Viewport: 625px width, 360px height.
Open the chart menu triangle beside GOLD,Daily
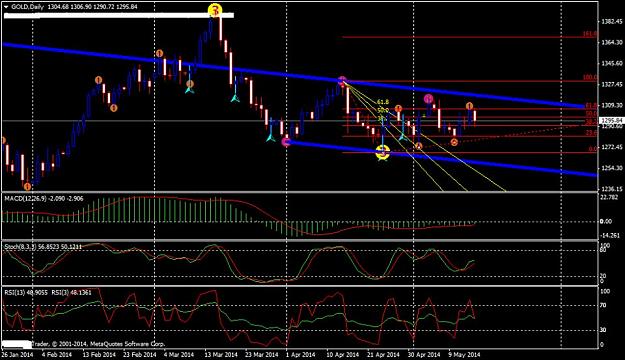coord(6,7)
